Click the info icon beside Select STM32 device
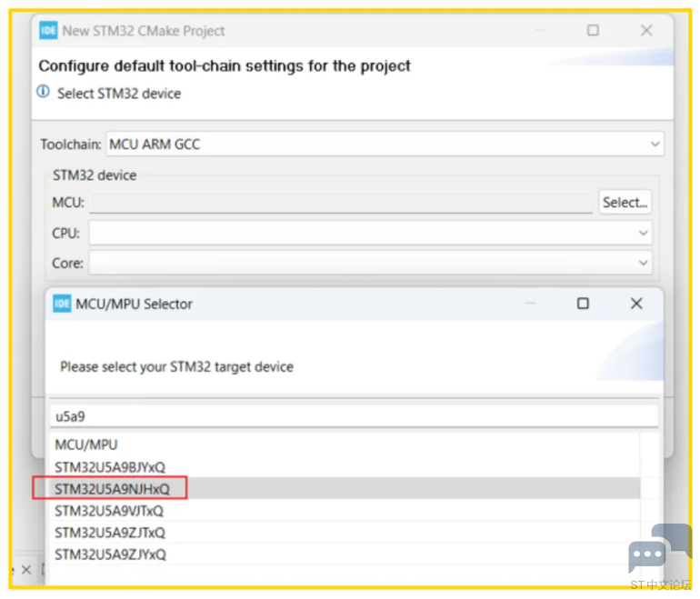 click(43, 92)
